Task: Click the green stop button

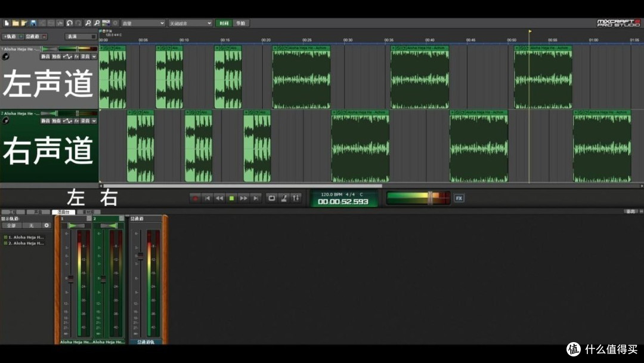Action: click(x=231, y=198)
